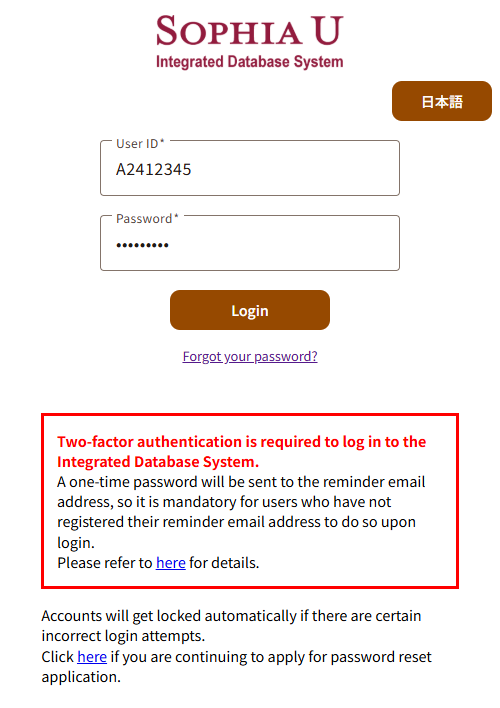Click the 'registered their reminder email address' line
Screen dimensions: 500x708
[x=236, y=522]
